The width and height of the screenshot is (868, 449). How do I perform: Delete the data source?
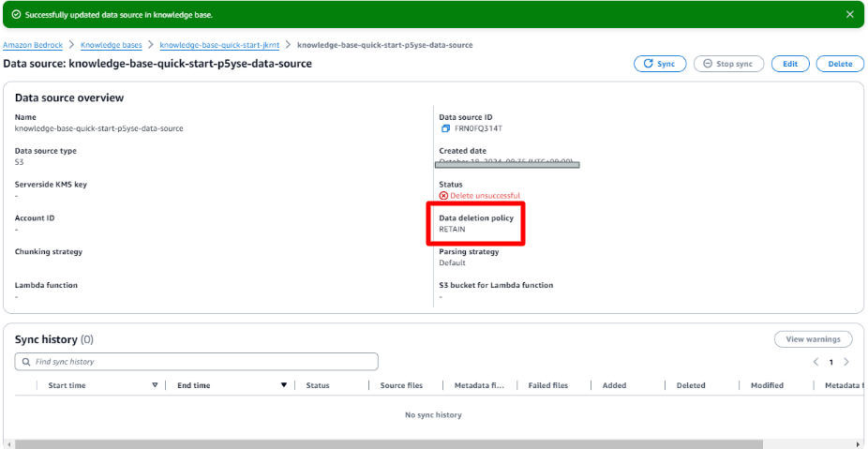coord(840,64)
